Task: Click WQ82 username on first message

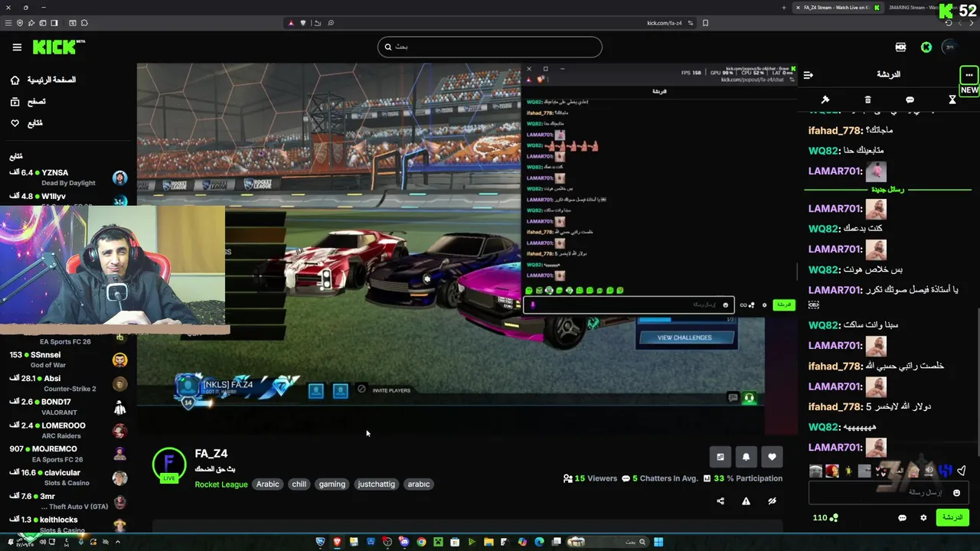Action: tap(825, 151)
